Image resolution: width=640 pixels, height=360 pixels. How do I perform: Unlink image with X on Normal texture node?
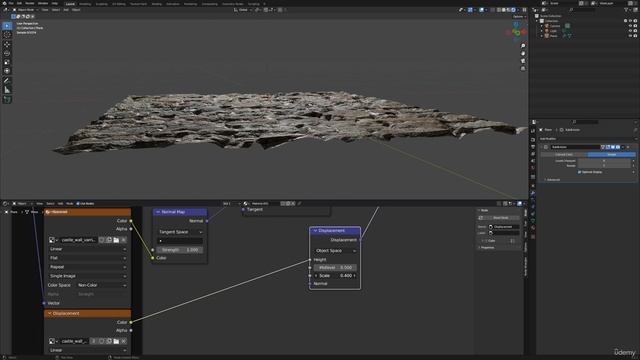(x=124, y=240)
